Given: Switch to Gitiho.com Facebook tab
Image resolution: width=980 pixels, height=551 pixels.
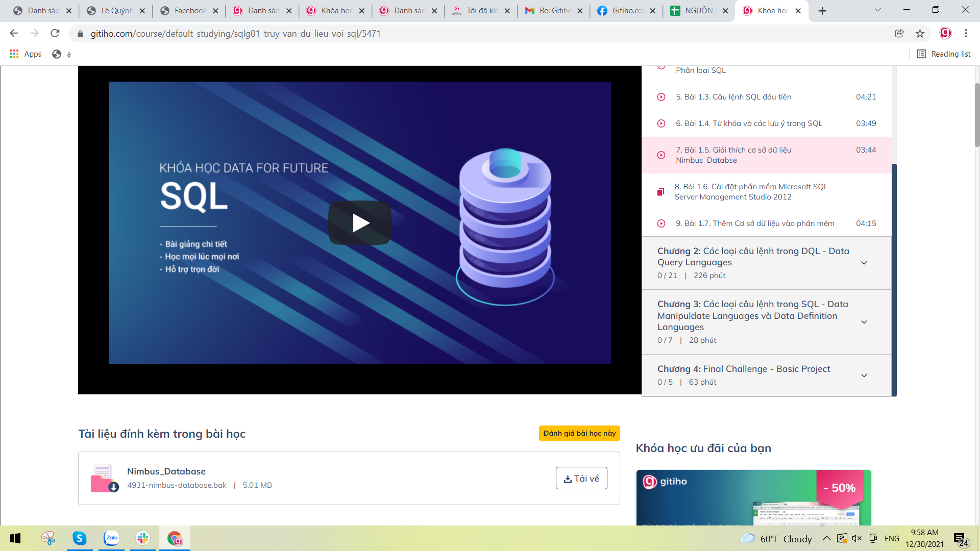Looking at the screenshot, I should [x=627, y=11].
